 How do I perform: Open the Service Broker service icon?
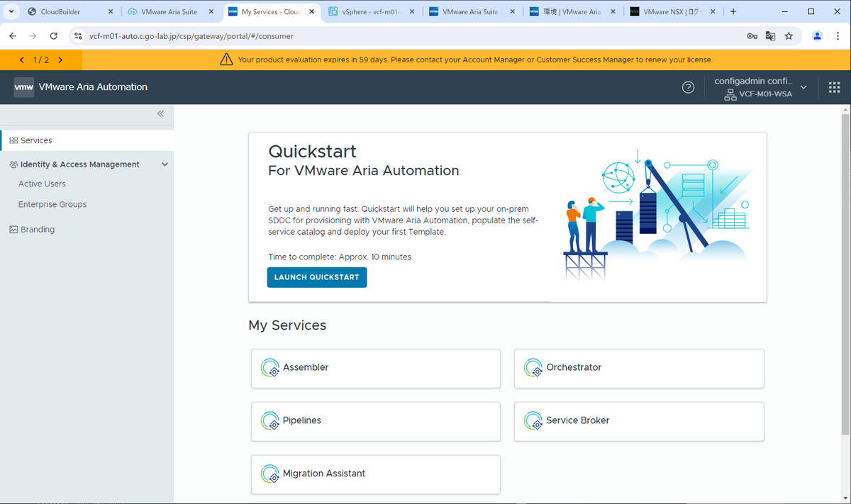(533, 420)
